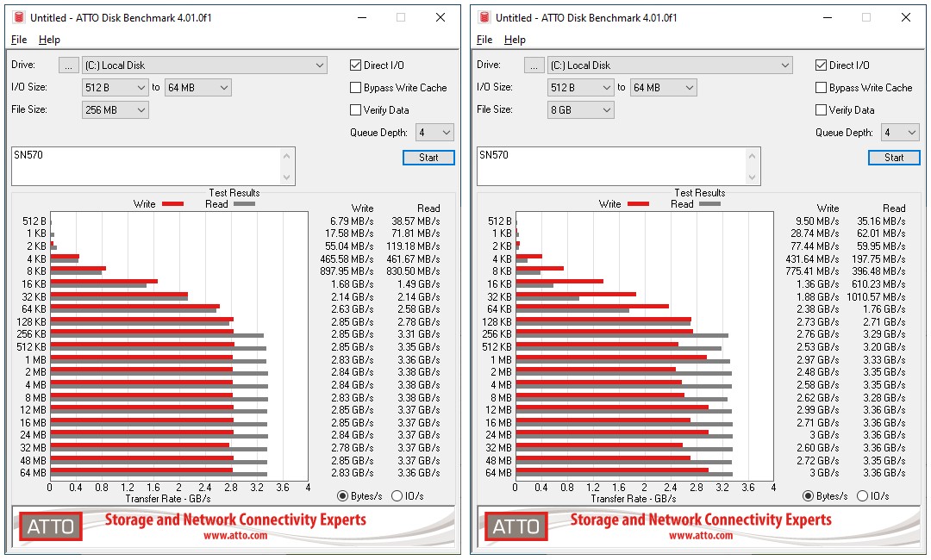This screenshot has height=560, width=931.
Task: Open 512 B I/O size dropdown, right window
Action: coord(581,88)
